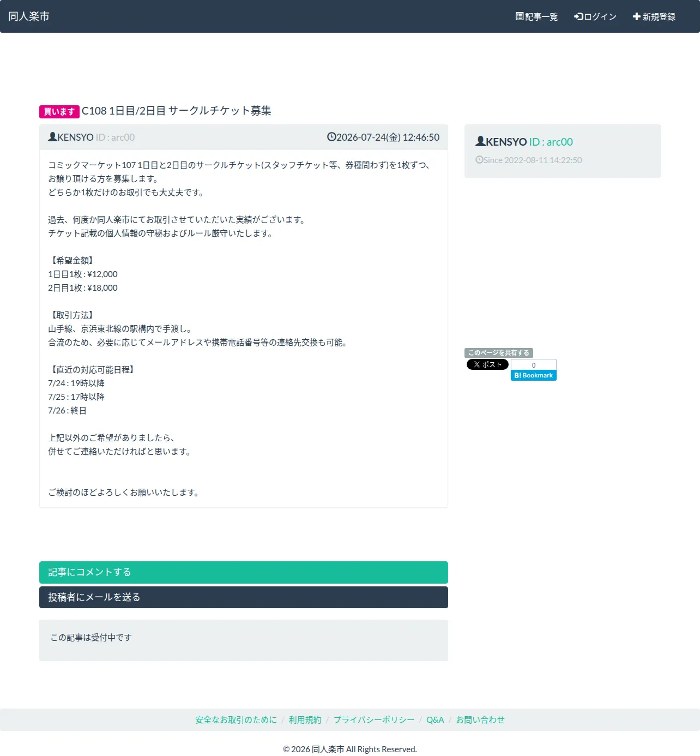
Task: Open 新規登録 sign-up page
Action: pyautogui.click(x=654, y=16)
